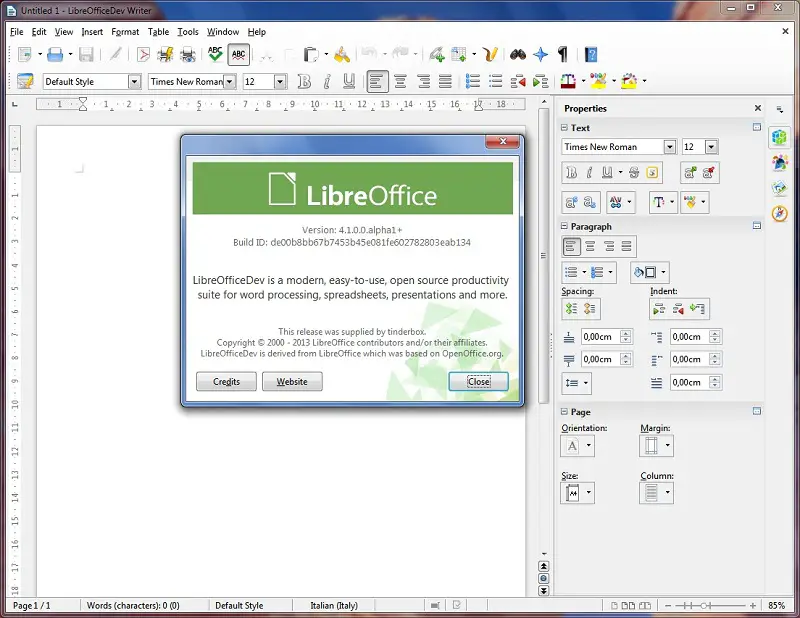Image resolution: width=800 pixels, height=618 pixels.
Task: Open the Tools menu
Action: [x=188, y=32]
